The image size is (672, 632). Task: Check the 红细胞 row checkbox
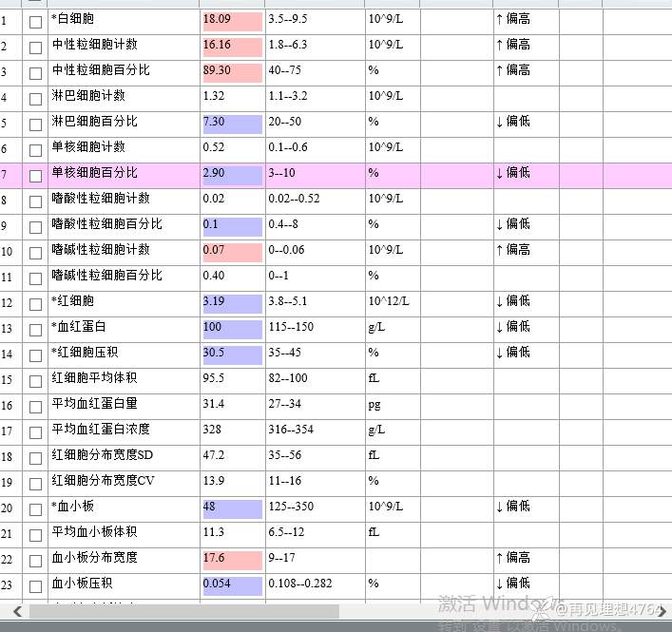click(35, 303)
